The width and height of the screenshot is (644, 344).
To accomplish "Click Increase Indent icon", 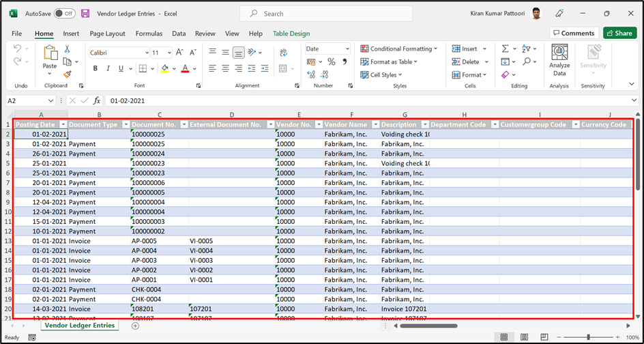I will 265,68.
